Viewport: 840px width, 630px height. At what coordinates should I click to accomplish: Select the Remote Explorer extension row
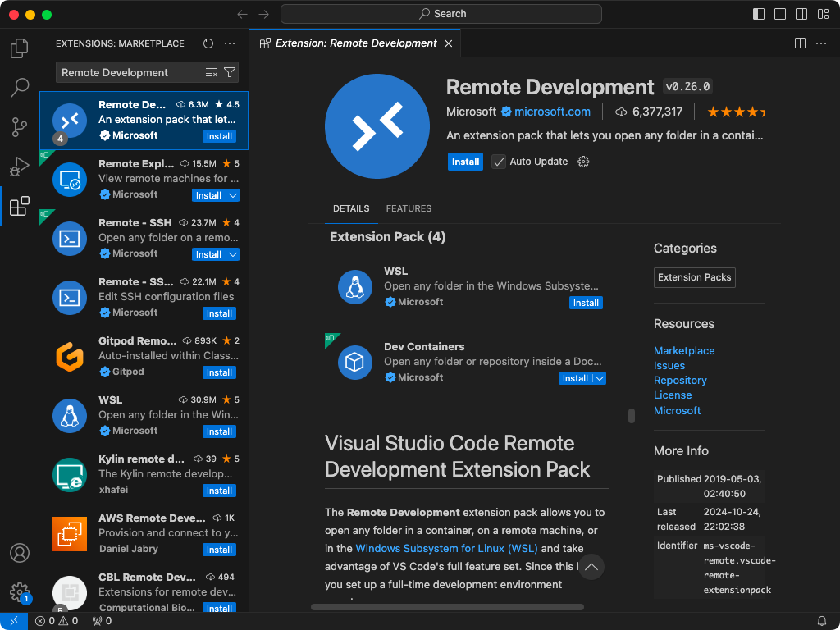coord(144,180)
